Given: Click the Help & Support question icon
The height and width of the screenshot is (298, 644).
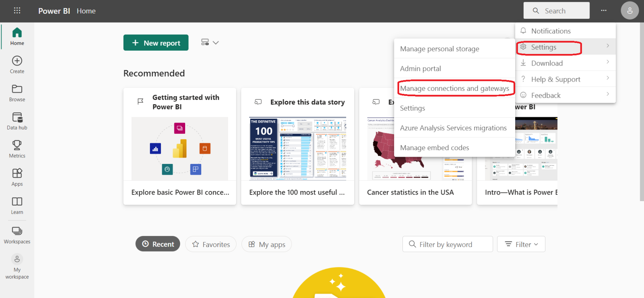Looking at the screenshot, I should [x=523, y=79].
